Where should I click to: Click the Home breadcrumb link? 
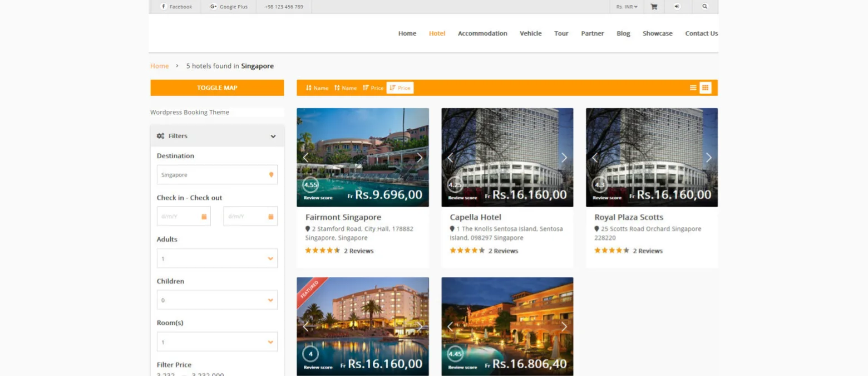click(x=160, y=66)
